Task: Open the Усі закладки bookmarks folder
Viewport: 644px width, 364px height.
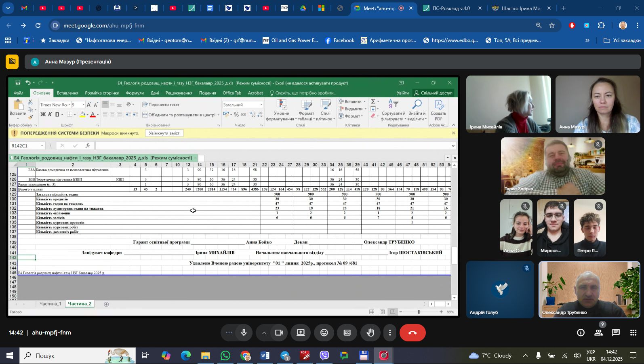Action: (622, 40)
